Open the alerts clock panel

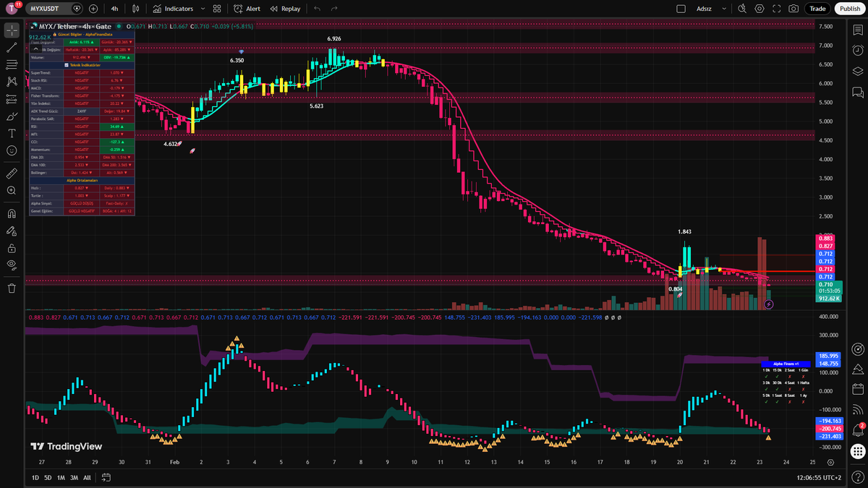point(857,50)
